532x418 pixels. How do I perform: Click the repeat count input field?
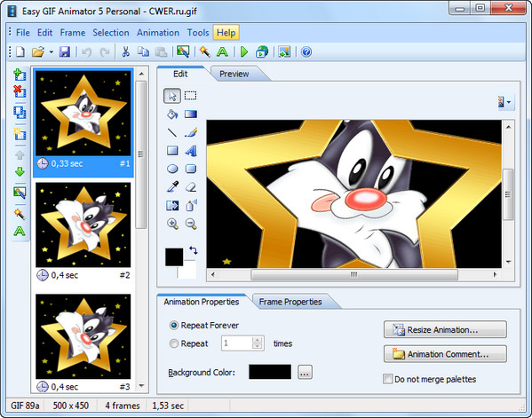click(x=237, y=343)
